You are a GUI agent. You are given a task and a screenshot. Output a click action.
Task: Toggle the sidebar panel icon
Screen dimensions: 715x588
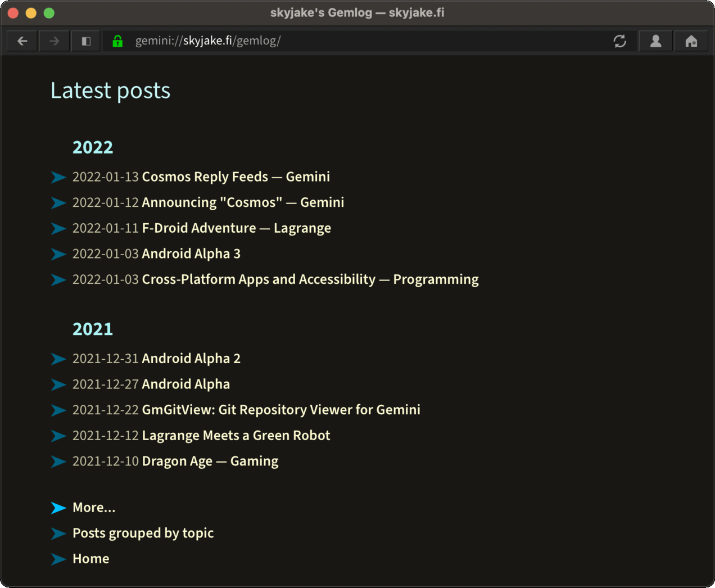click(x=86, y=41)
